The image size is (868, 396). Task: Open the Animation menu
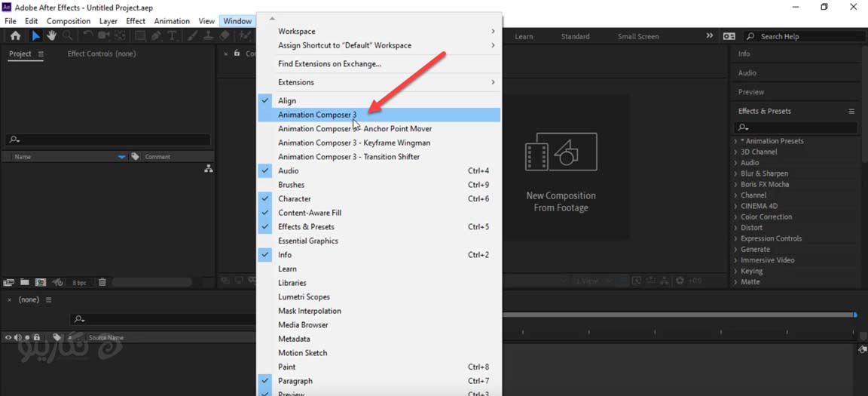click(x=172, y=21)
